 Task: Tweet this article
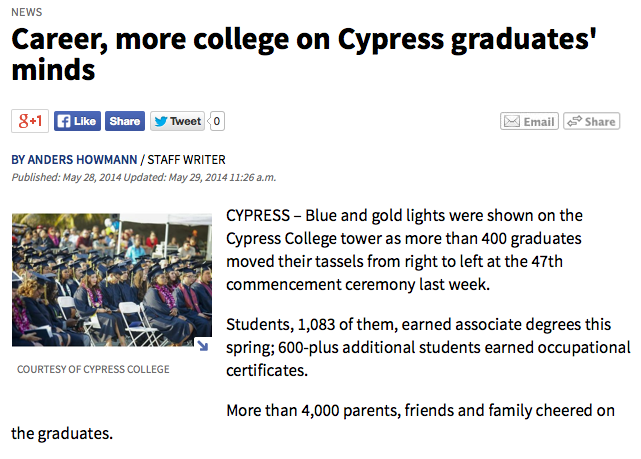[x=177, y=121]
